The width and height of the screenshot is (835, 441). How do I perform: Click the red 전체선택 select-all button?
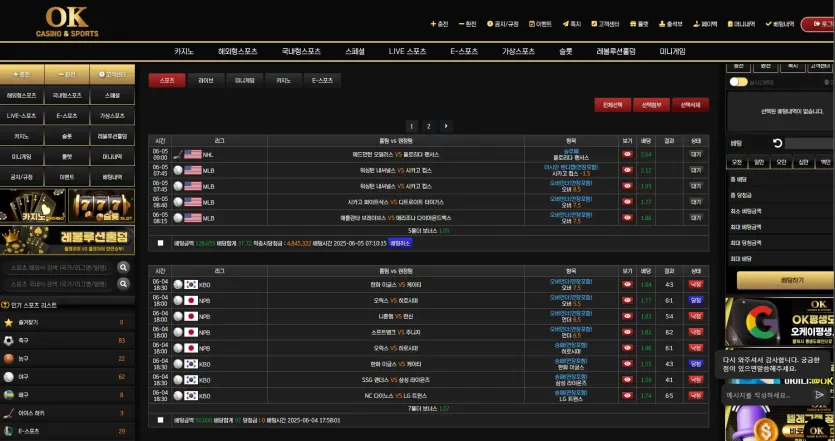[x=613, y=105]
